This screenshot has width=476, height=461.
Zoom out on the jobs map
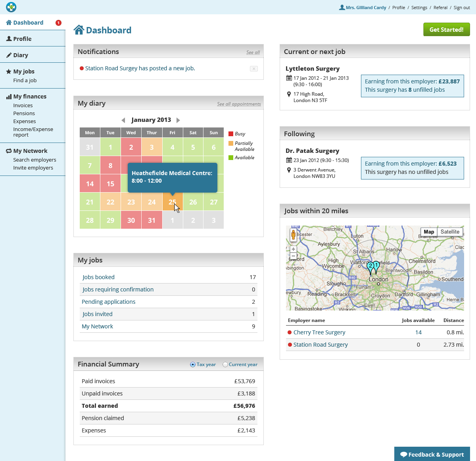click(x=293, y=256)
